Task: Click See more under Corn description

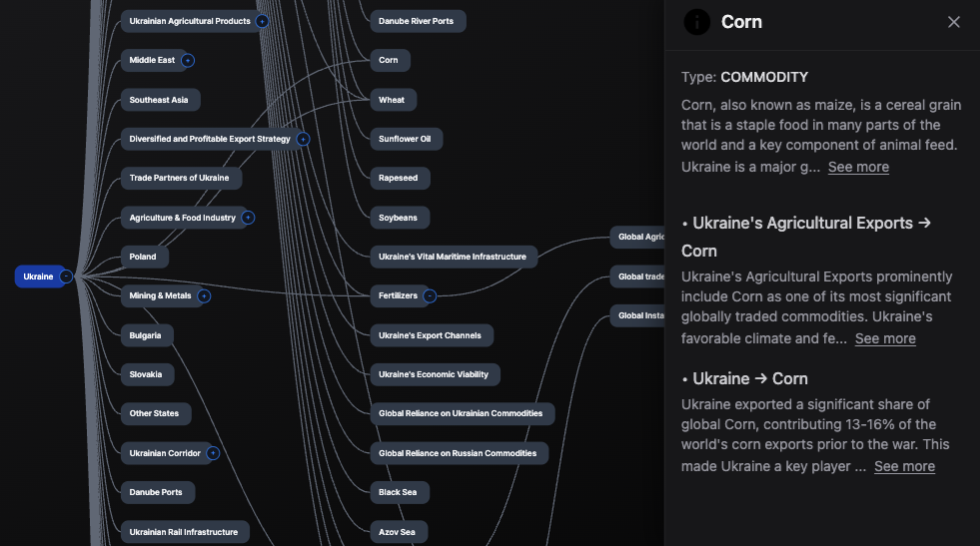Action: point(858,167)
